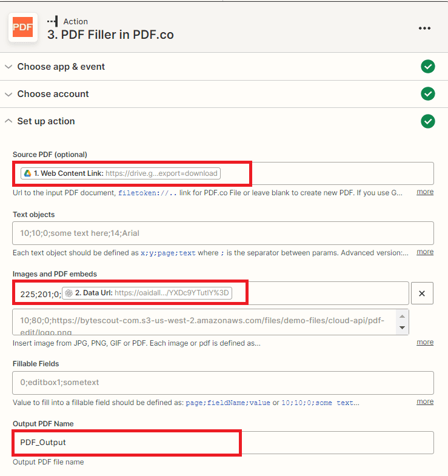Click the Fillable Fields input field
The height and width of the screenshot is (476, 448).
(x=222, y=383)
